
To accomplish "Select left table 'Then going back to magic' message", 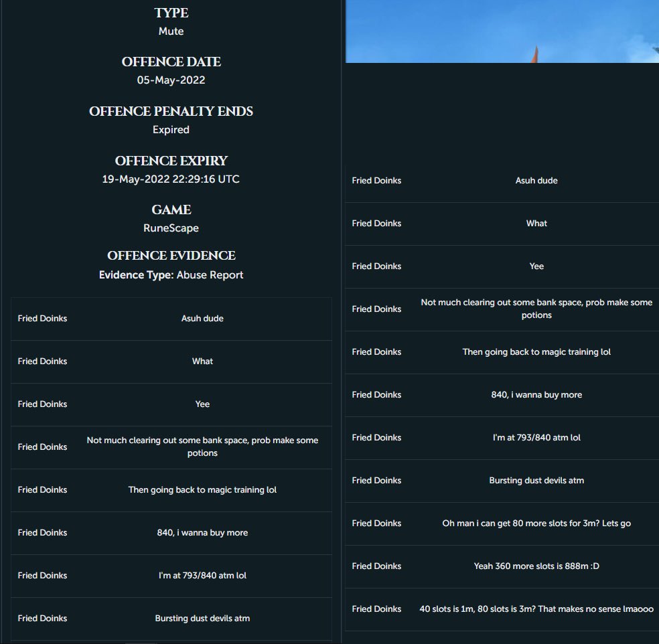I will [x=202, y=490].
